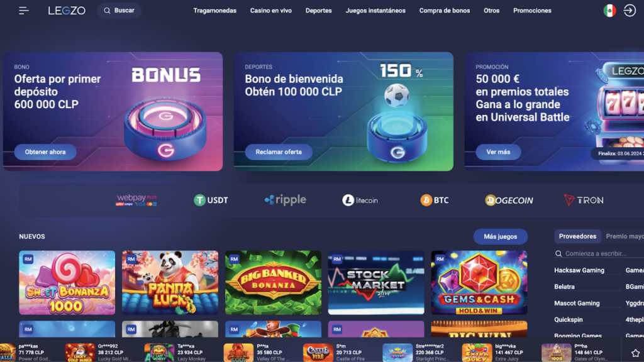The image size is (644, 362).
Task: Select the Dogecoin payment logo
Action: pos(509,200)
